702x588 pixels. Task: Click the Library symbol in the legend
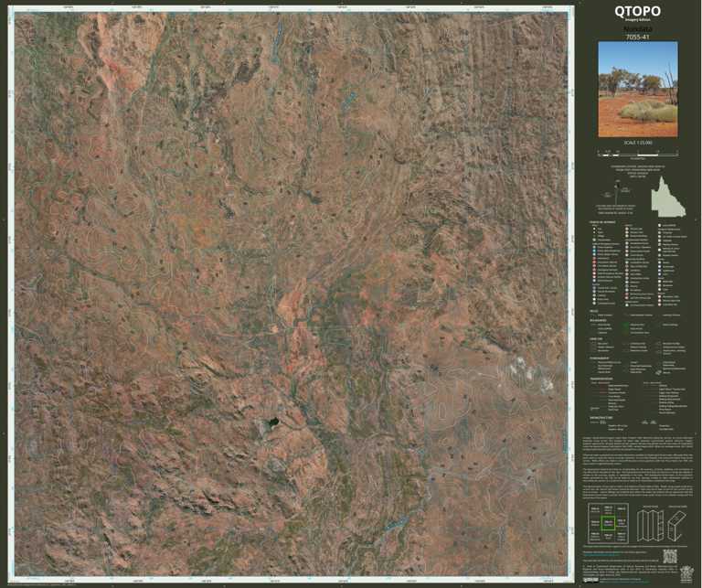[627, 286]
